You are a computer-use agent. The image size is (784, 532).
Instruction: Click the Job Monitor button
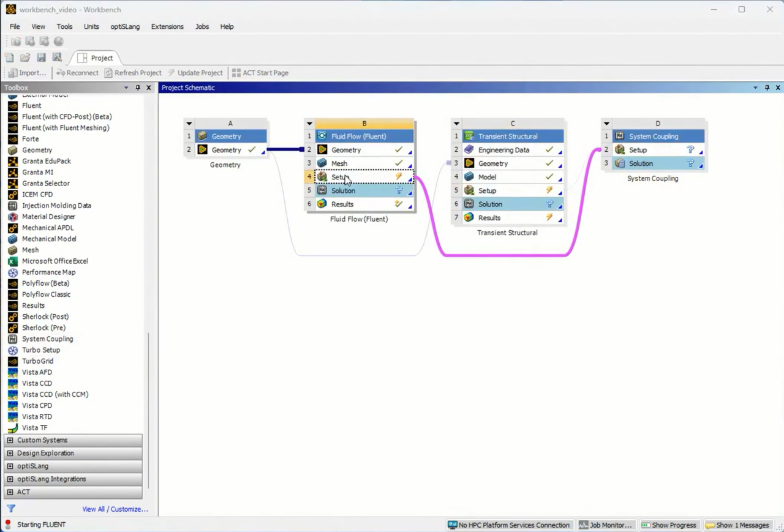click(606, 525)
